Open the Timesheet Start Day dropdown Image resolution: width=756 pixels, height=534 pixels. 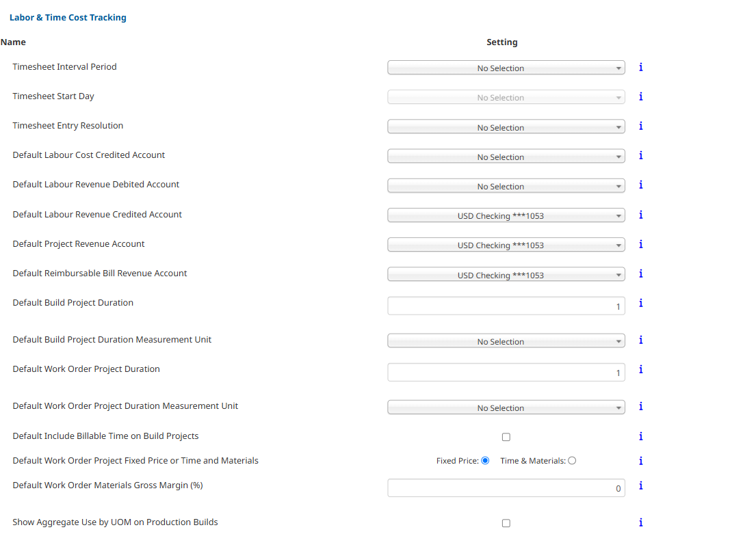(x=506, y=97)
